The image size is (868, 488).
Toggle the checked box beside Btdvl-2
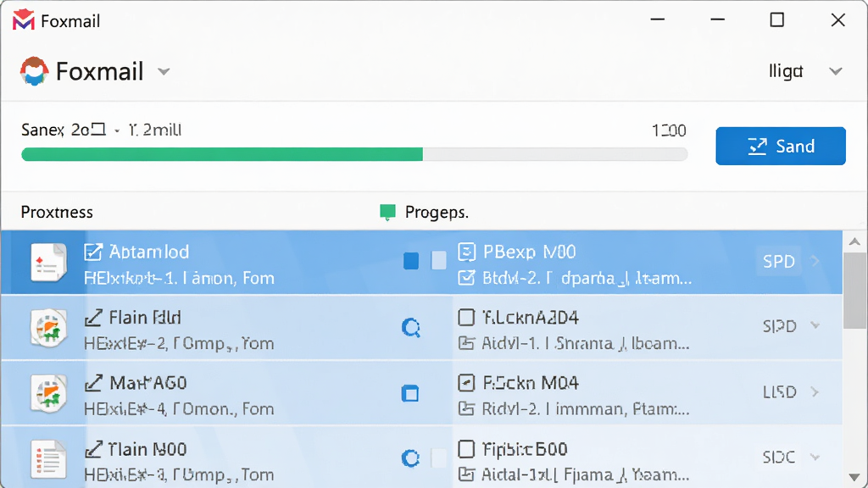tap(467, 278)
